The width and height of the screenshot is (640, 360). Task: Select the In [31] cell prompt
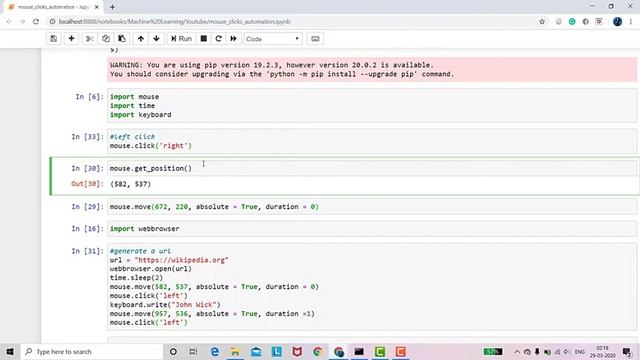[x=87, y=251]
